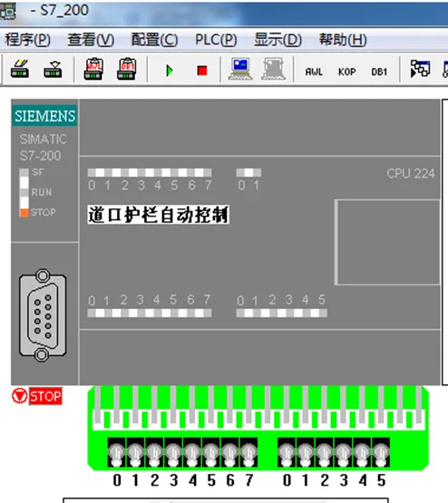
Task: Click the SF LED label on CPU
Action: 37,172
